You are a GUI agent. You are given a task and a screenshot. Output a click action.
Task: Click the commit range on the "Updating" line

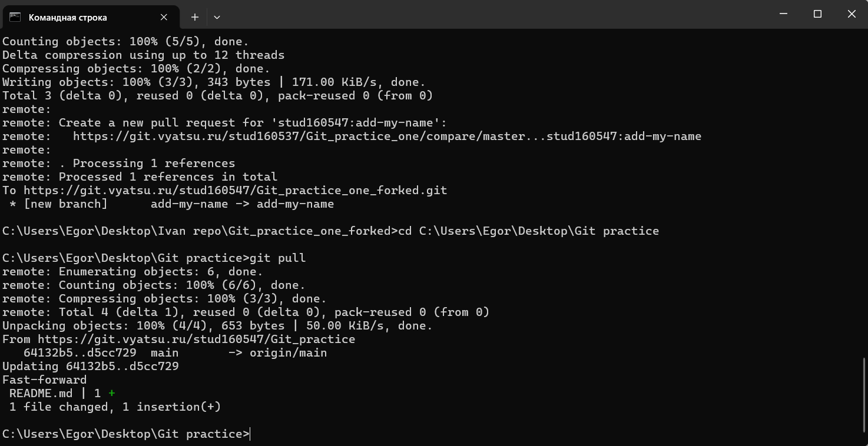point(122,367)
